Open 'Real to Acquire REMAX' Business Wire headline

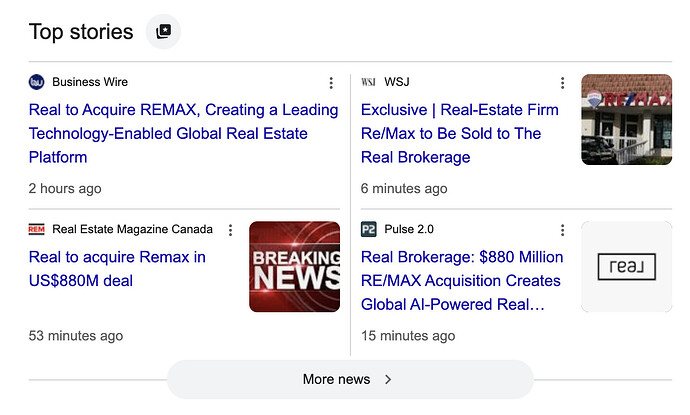pyautogui.click(x=184, y=133)
